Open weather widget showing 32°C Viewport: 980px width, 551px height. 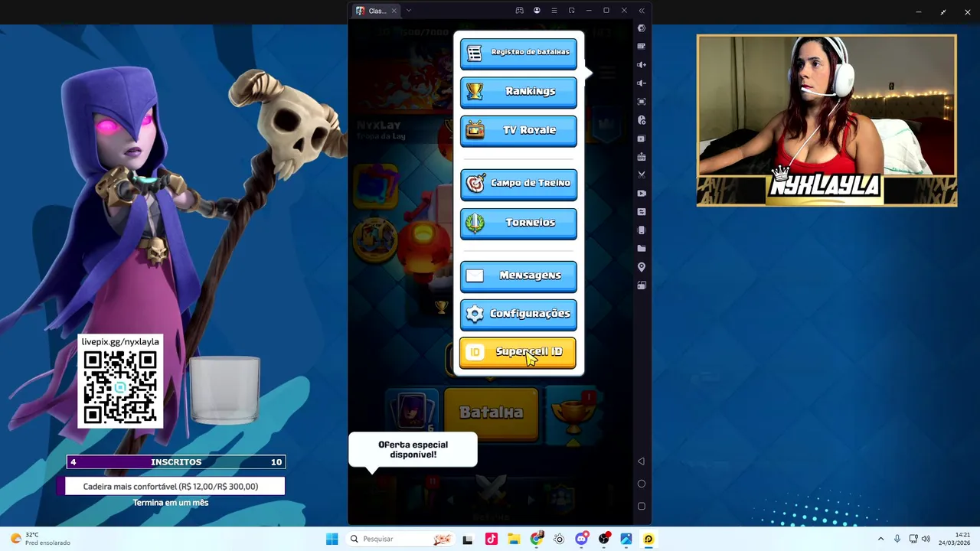[x=40, y=539]
